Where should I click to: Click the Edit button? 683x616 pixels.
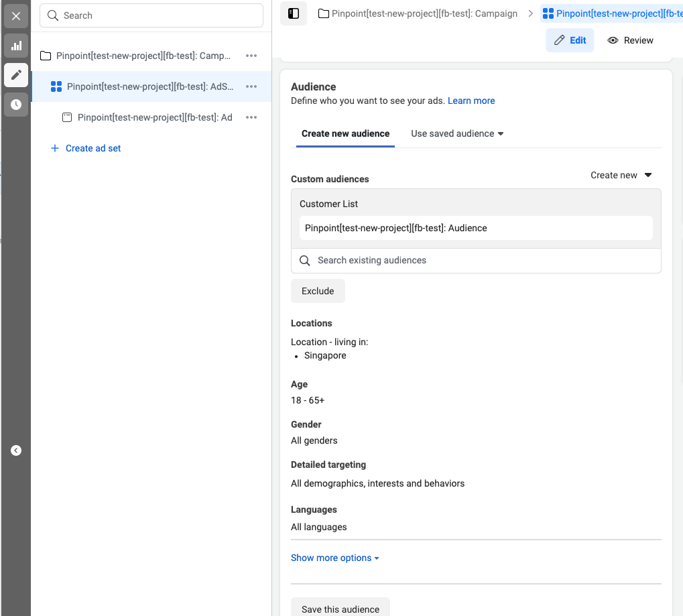[570, 40]
